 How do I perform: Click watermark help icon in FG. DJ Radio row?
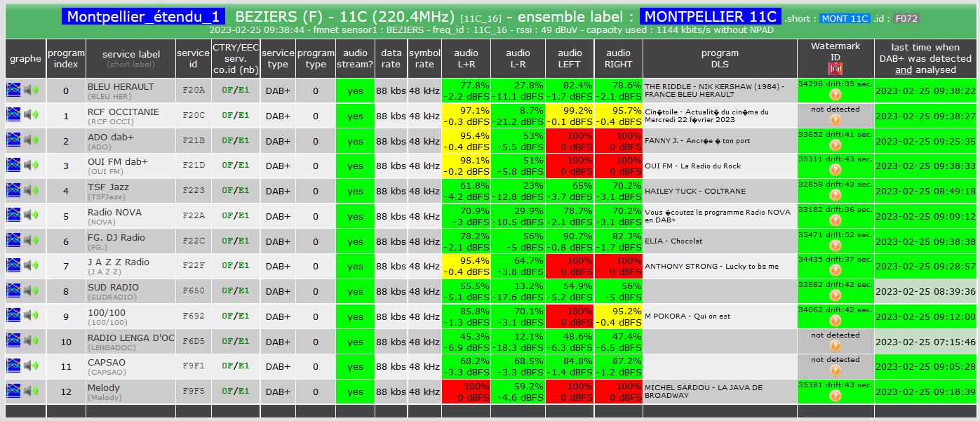tap(835, 246)
